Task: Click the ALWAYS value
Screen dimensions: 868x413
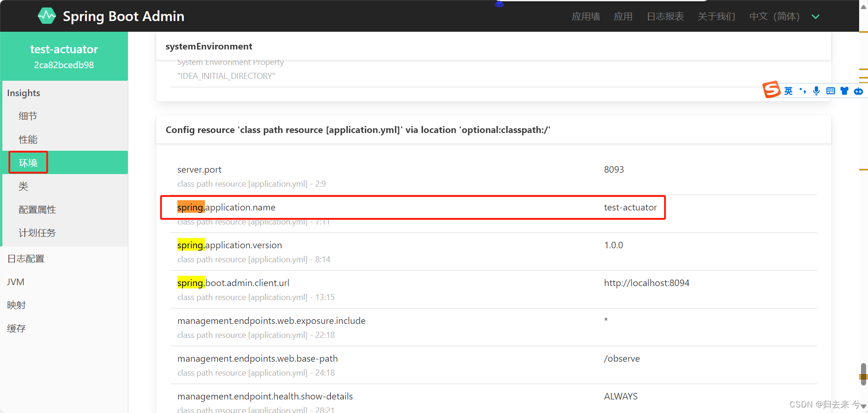Action: (621, 396)
